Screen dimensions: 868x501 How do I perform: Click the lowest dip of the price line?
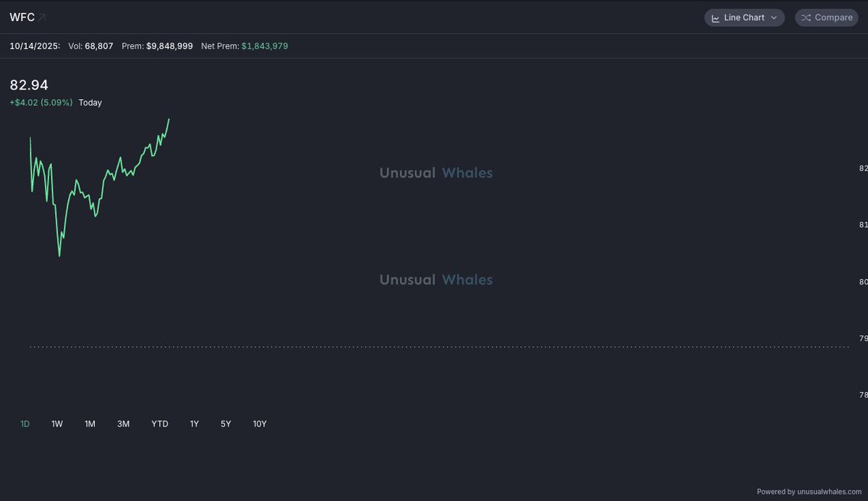59,256
